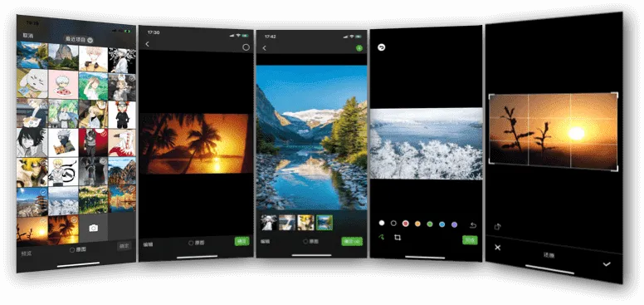644x305 pixels.
Task: Open the camera tile in photo grid
Action: click(x=94, y=228)
